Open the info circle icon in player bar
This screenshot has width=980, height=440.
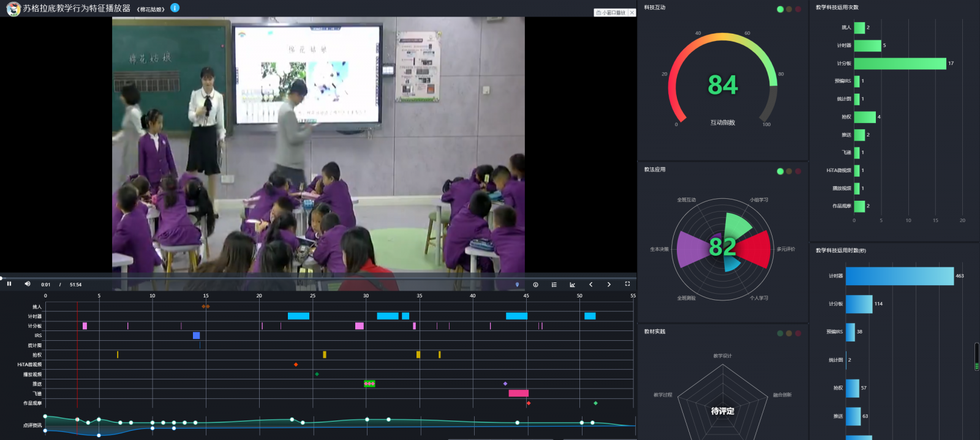point(535,285)
